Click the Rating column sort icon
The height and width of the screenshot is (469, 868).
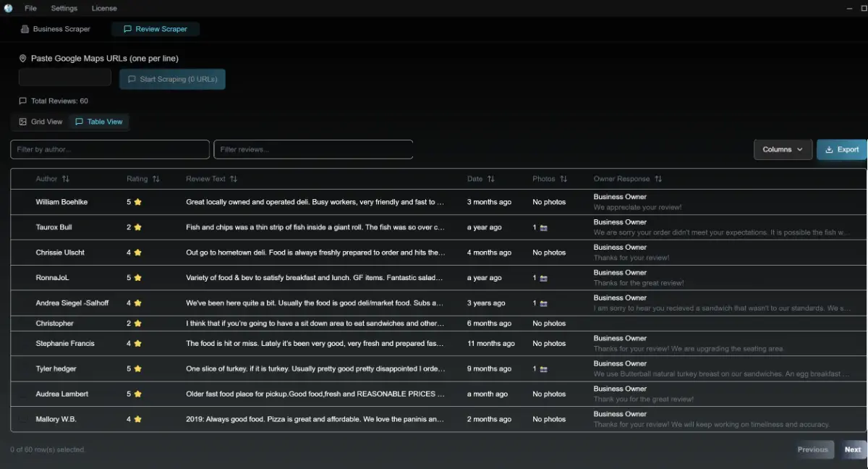pos(156,179)
